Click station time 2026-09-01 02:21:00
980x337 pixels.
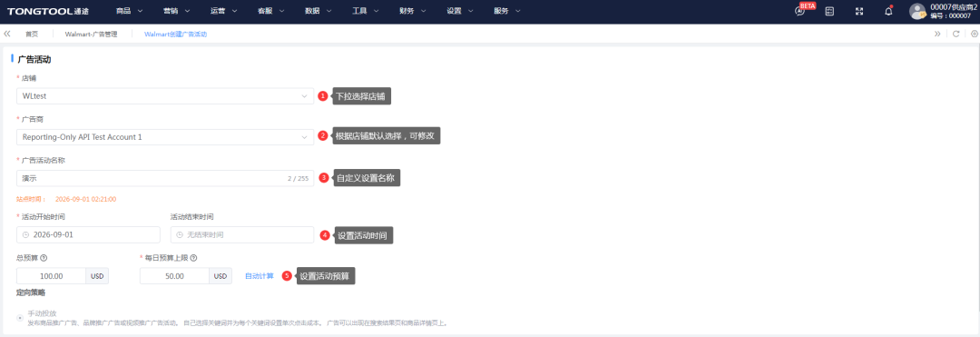(x=86, y=200)
